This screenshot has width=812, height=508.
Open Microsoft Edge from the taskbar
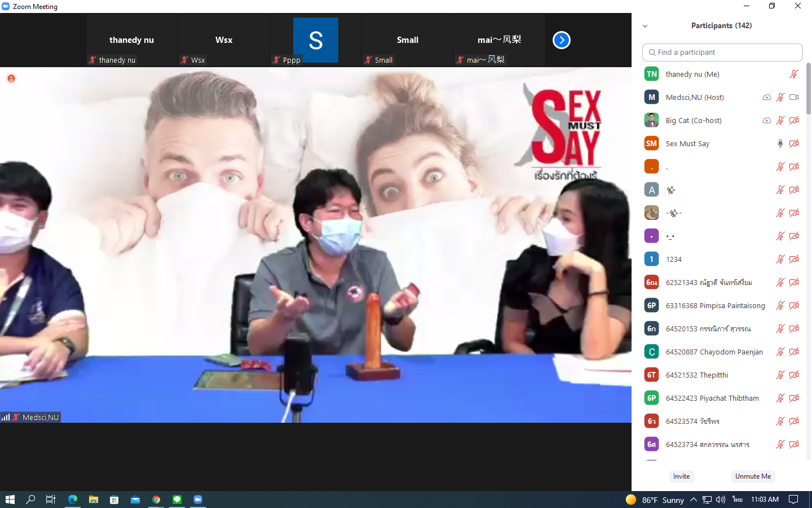tap(73, 500)
